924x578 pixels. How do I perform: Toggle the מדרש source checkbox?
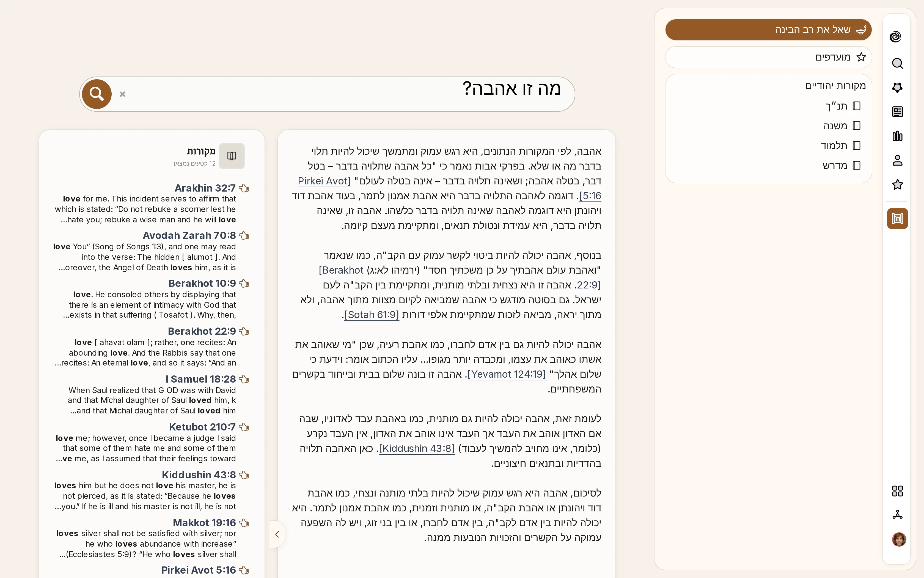pos(856,165)
